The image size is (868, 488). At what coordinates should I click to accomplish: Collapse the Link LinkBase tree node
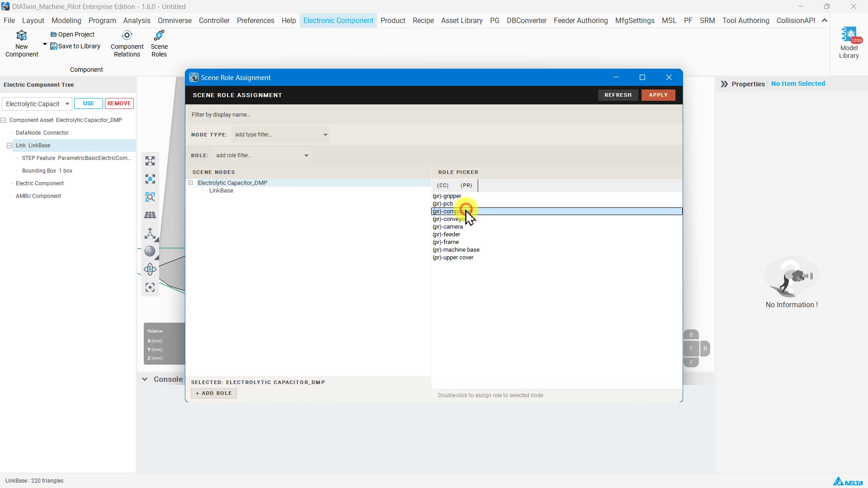[x=9, y=145]
